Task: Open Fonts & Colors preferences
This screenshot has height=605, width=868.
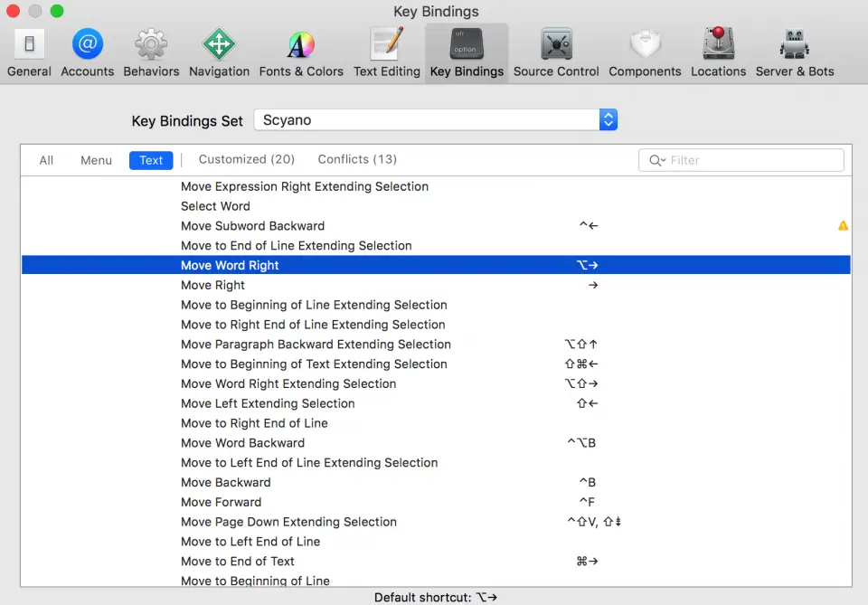Action: pyautogui.click(x=301, y=53)
